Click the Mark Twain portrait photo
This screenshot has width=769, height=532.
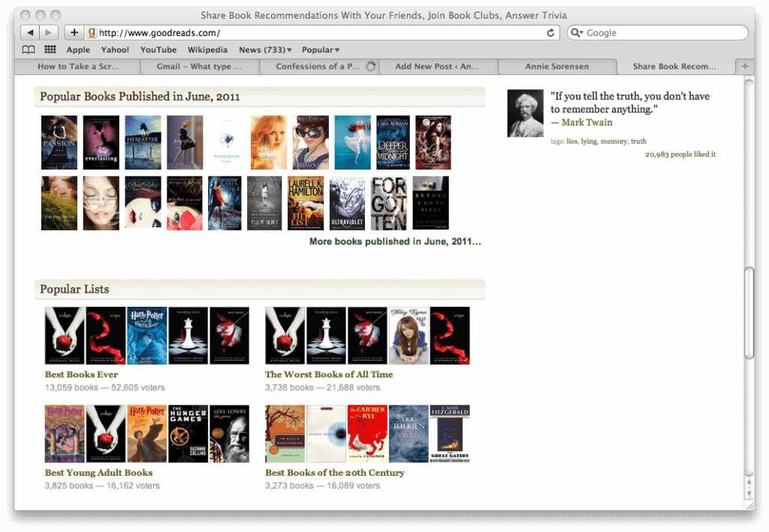coord(525,113)
